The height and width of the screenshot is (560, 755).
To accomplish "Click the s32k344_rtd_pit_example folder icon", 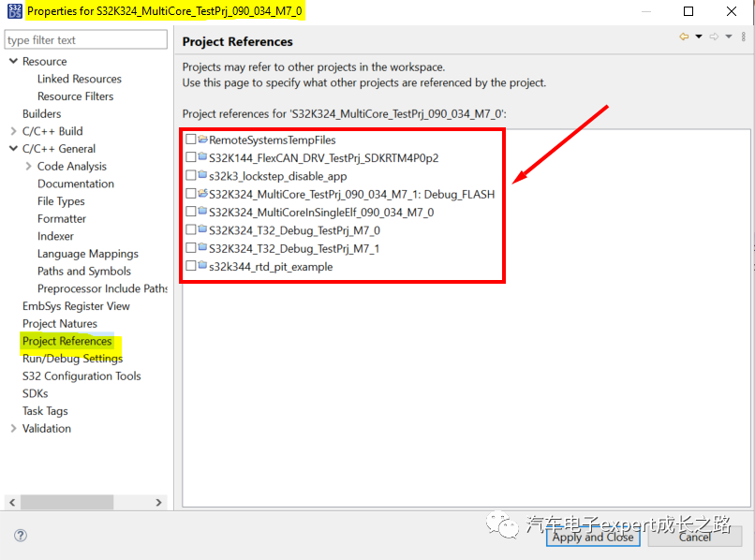I will 202,265.
